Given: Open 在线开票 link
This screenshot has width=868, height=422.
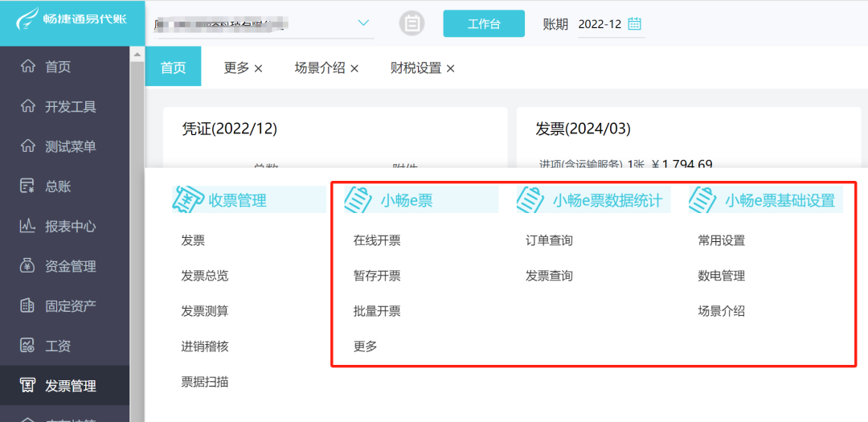Looking at the screenshot, I should [377, 240].
